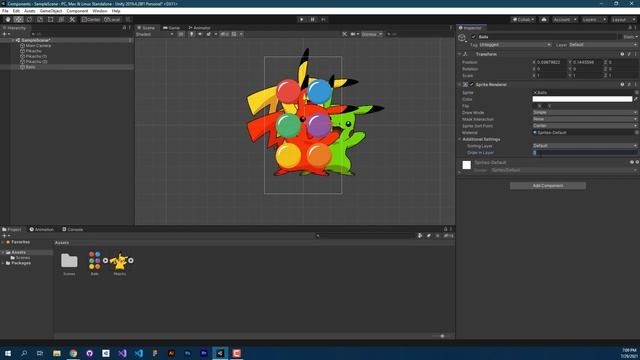The width and height of the screenshot is (640, 360).
Task: Select the combined Transform tool in the toolbar
Action: tap(61, 19)
